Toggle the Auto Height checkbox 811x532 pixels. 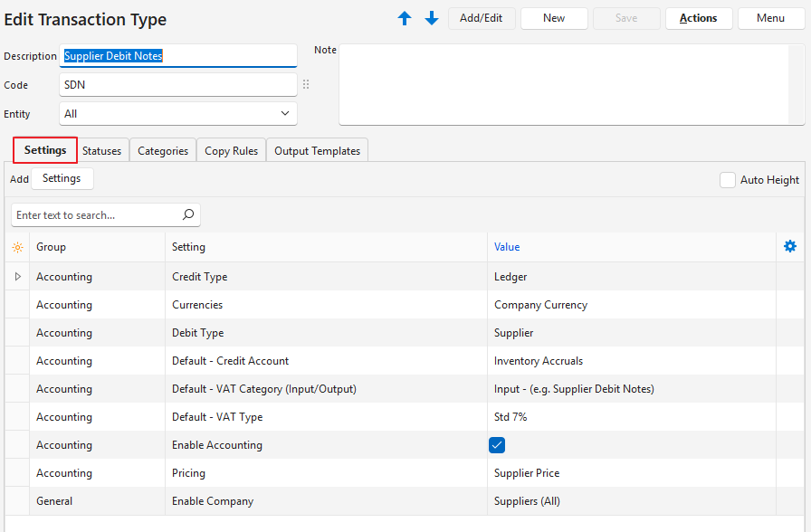[728, 180]
